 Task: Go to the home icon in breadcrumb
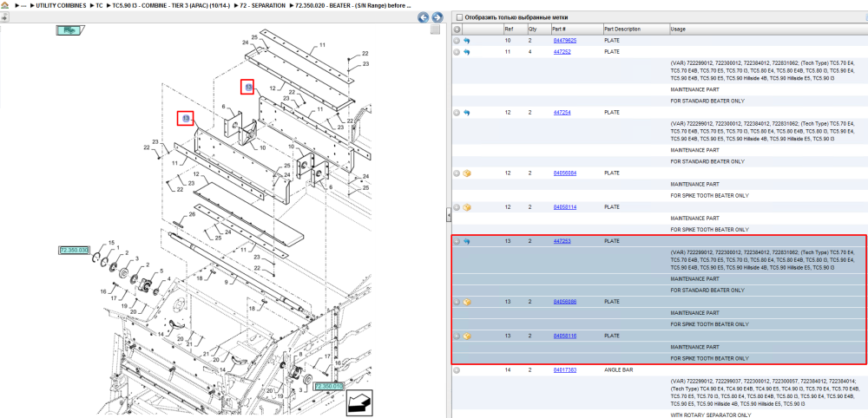pos(4,5)
